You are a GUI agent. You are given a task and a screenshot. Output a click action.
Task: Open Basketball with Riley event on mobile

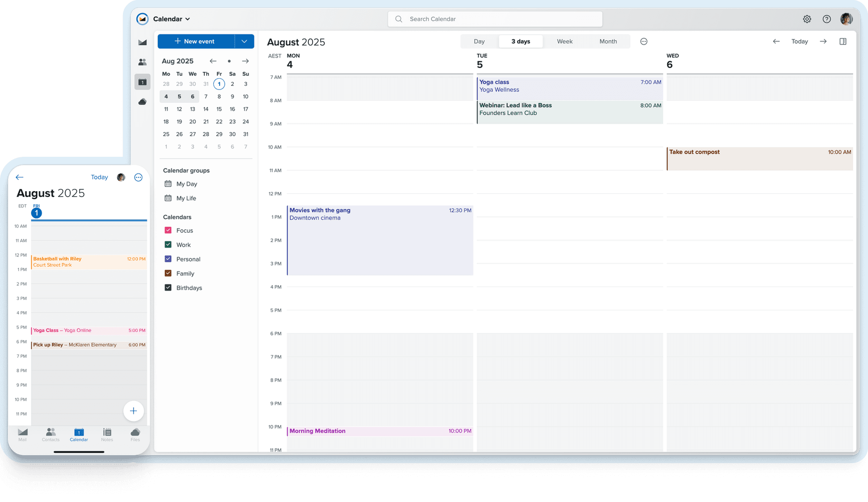coord(89,262)
